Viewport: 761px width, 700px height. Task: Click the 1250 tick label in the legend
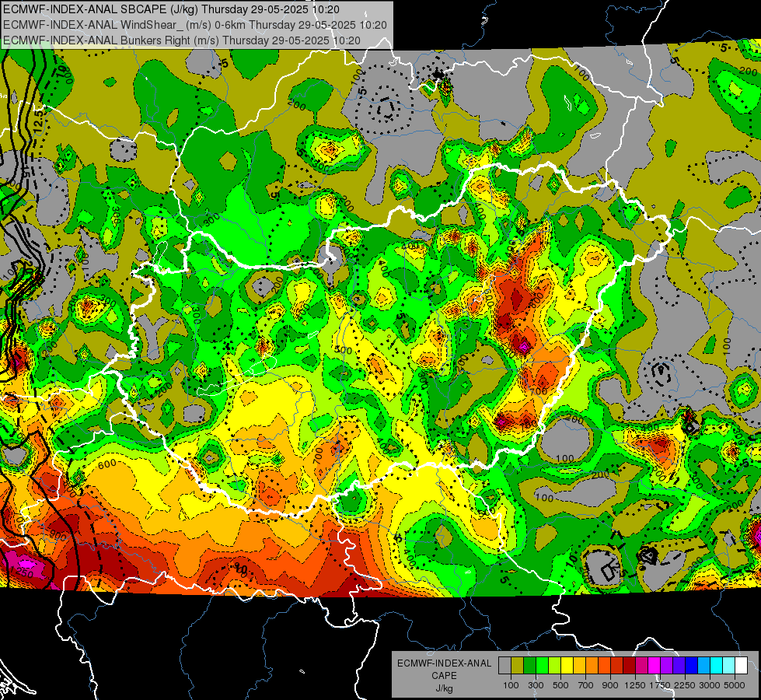click(x=635, y=685)
